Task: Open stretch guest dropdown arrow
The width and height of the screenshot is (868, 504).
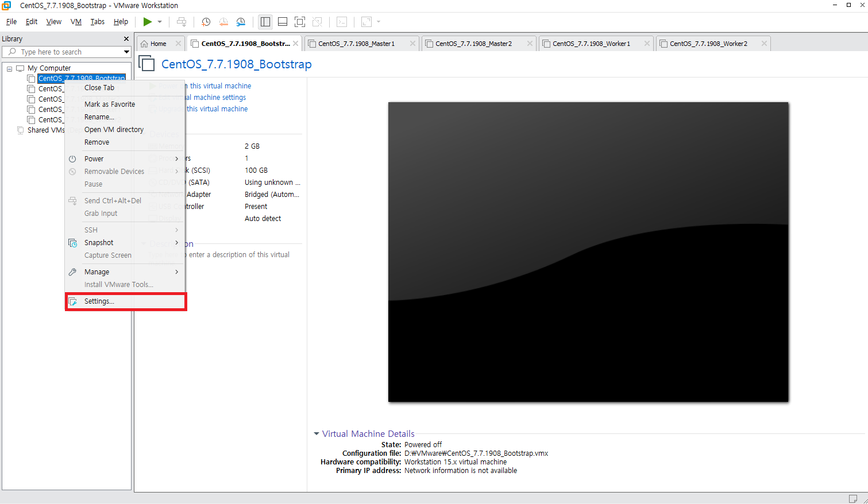Action: pyautogui.click(x=379, y=22)
